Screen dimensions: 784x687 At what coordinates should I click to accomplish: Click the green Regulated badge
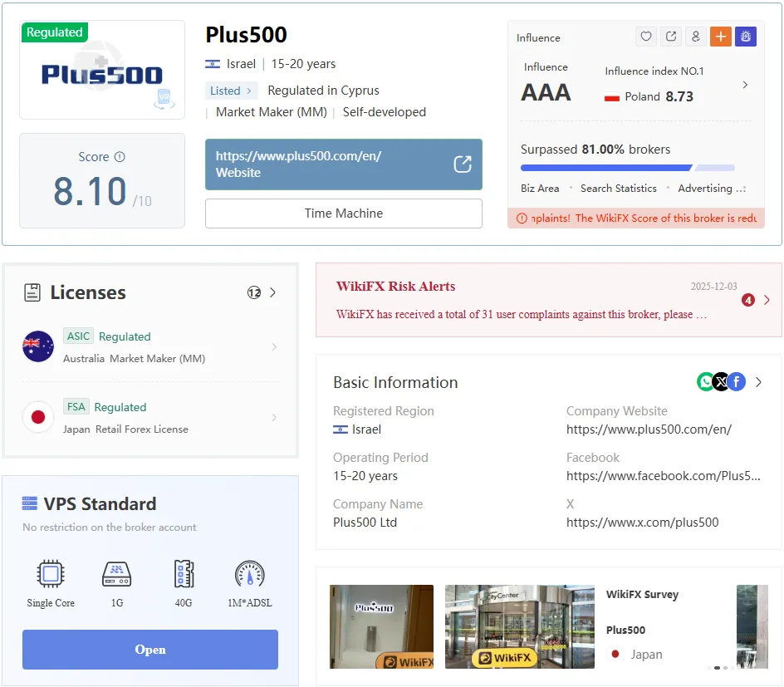click(55, 32)
